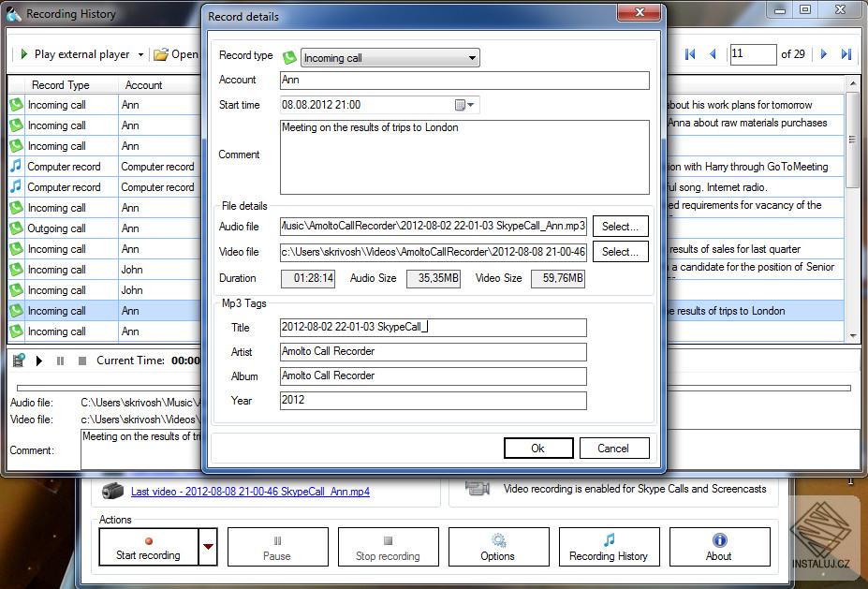Open the Last video SkypeCall_Ann.mp4 link
The width and height of the screenshot is (868, 589).
click(x=250, y=492)
